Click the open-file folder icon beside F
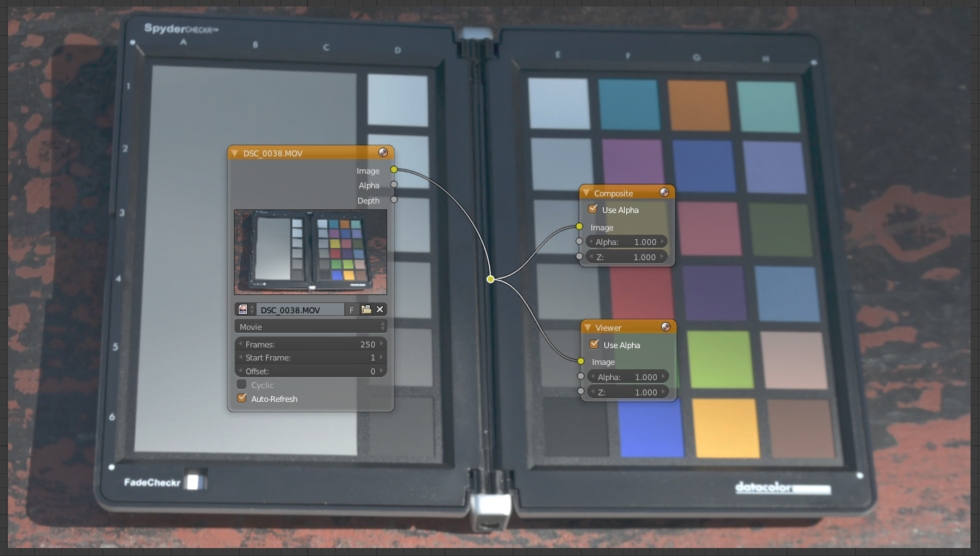 [366, 310]
